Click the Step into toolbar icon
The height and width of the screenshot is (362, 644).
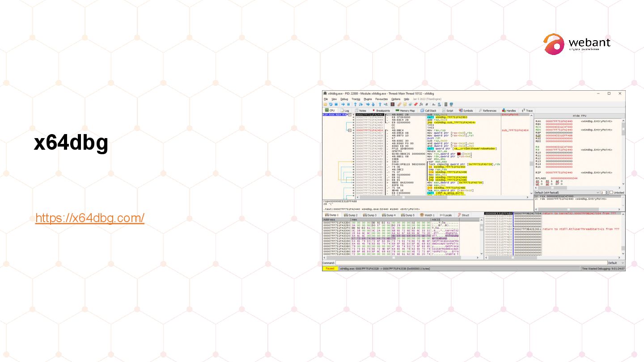click(356, 104)
